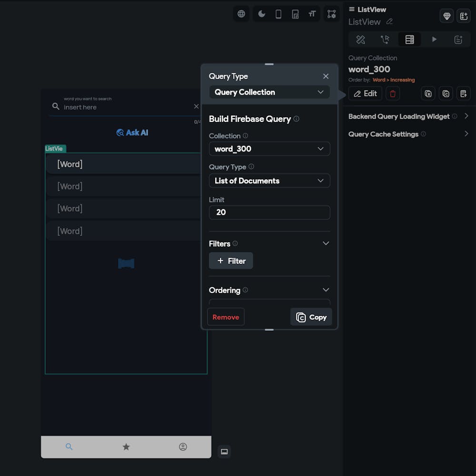The width and height of the screenshot is (476, 476).
Task: Click the star favorites tab in nav bar
Action: pyautogui.click(x=126, y=447)
